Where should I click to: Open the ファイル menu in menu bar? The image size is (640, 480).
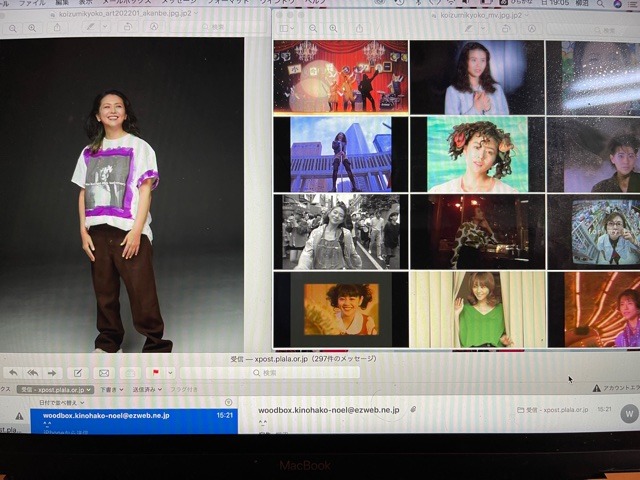click(32, 2)
